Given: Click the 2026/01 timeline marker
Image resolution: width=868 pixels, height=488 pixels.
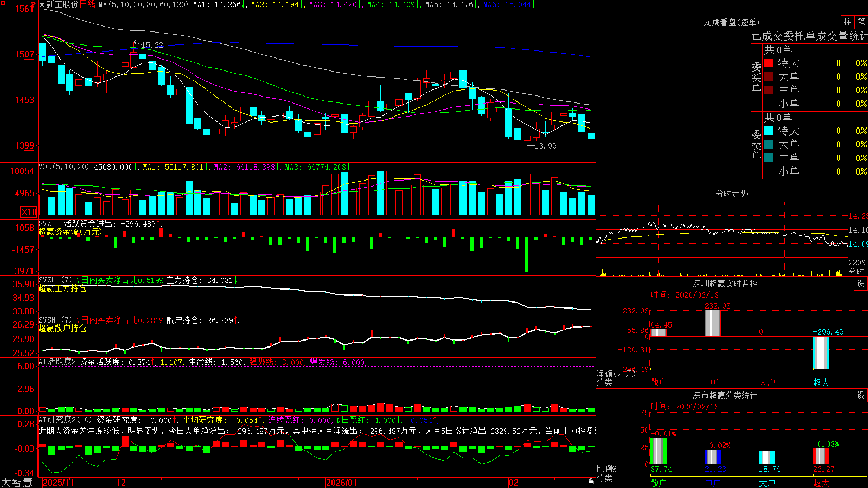Looking at the screenshot, I should (341, 483).
